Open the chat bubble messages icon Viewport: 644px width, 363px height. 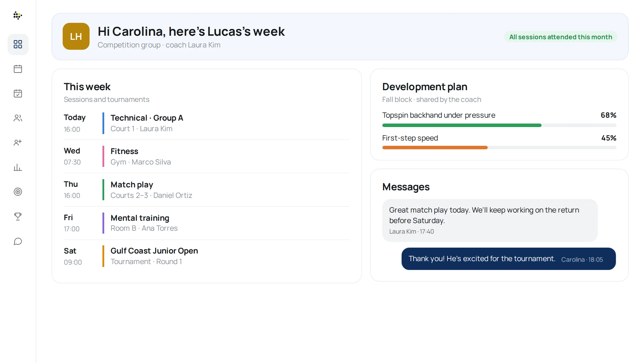pos(18,242)
